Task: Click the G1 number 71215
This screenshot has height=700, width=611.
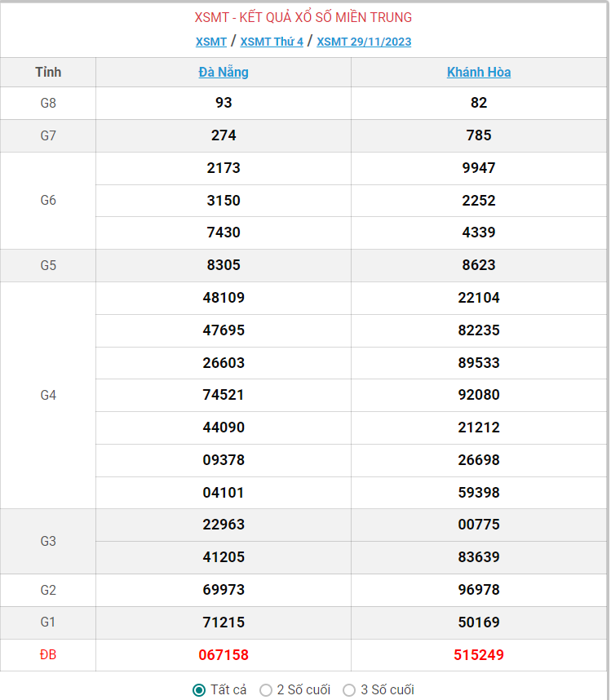Action: point(224,622)
